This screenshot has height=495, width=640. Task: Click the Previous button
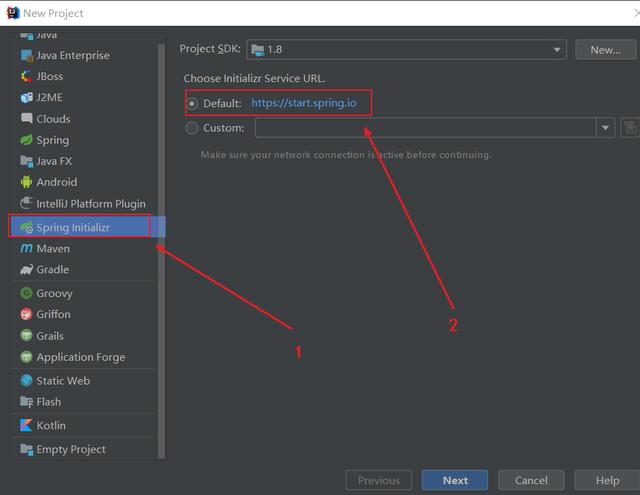(379, 480)
